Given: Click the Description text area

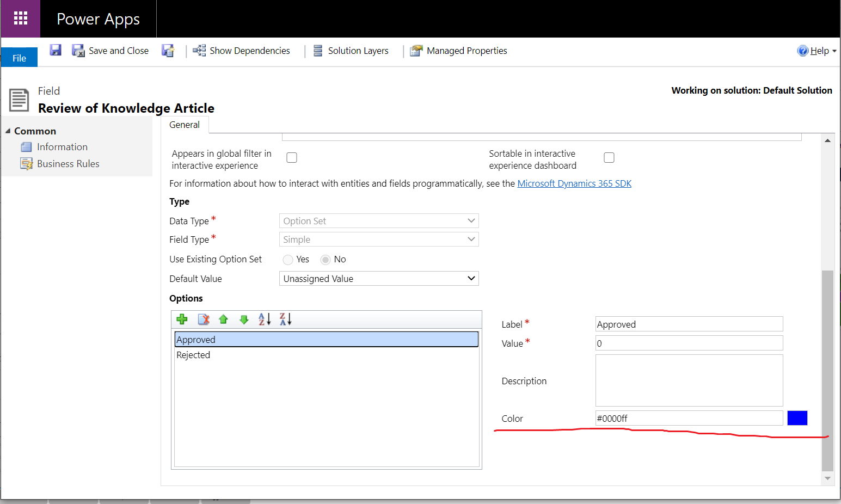Looking at the screenshot, I should point(689,380).
